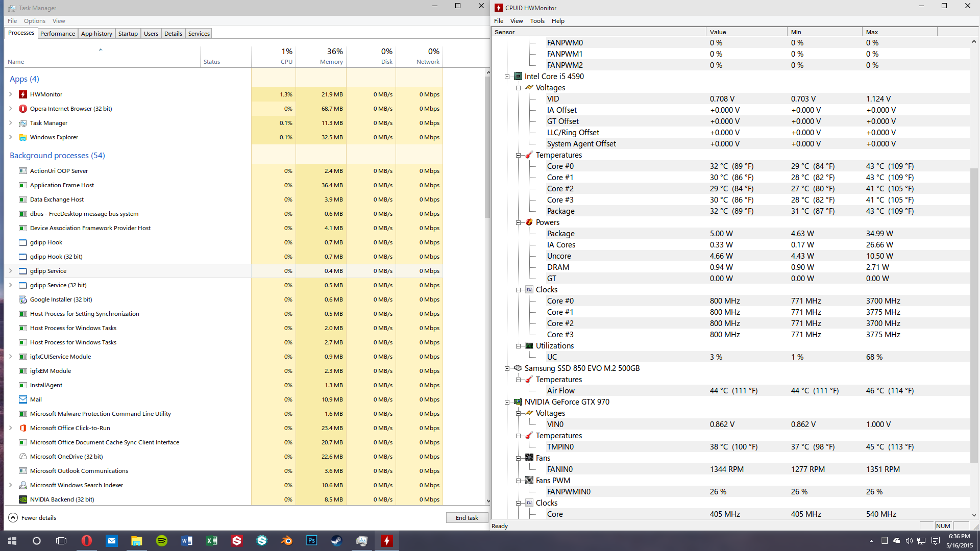Click the Mail envelope icon in background processes
Viewport: 980px width, 551px height.
click(x=22, y=399)
